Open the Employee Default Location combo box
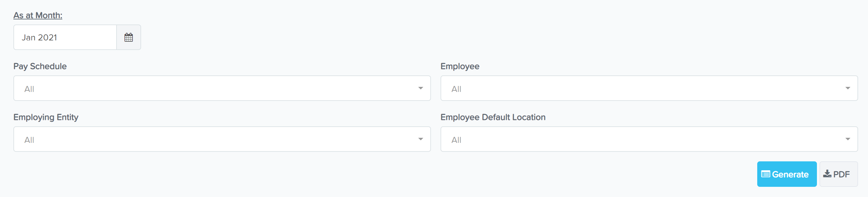This screenshot has width=868, height=197. pyautogui.click(x=649, y=139)
